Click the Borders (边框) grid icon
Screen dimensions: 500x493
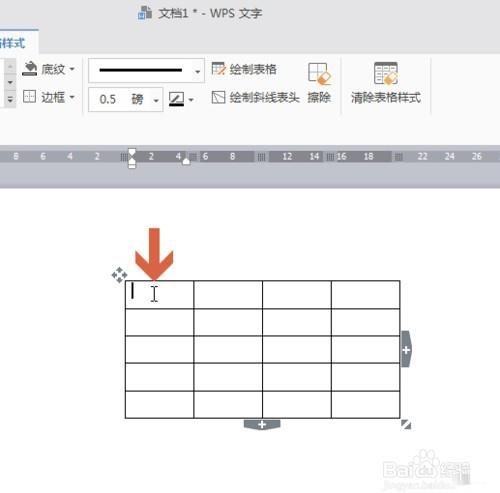coord(29,97)
